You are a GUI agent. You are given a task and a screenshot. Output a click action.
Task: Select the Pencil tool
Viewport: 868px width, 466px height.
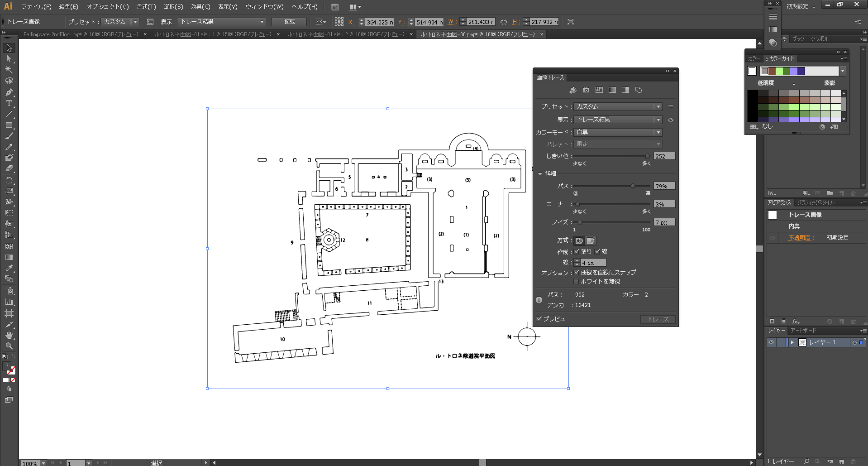pyautogui.click(x=9, y=147)
